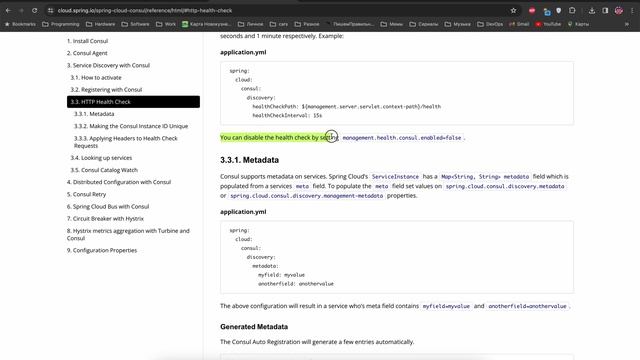Viewport: 640px width, 360px height.
Task: Click the 'healthCheckInterval: 15s' code line
Action: (x=287, y=116)
